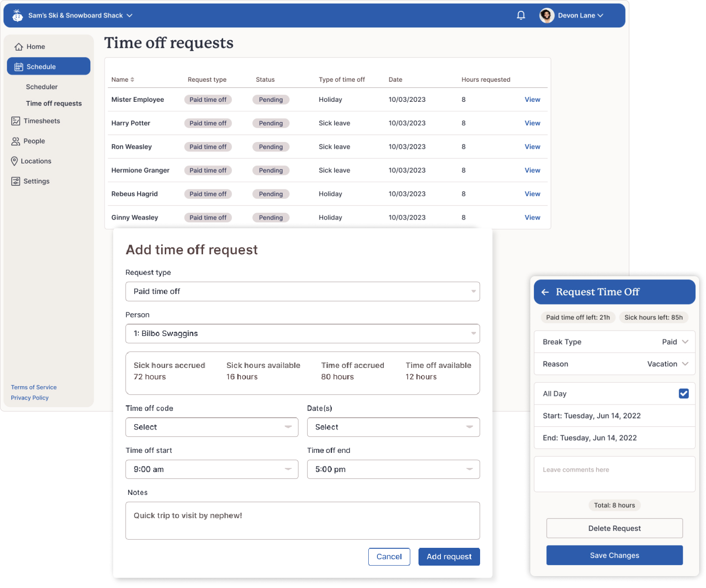Click the People icon in the sidebar
The width and height of the screenshot is (706, 588).
click(x=16, y=141)
